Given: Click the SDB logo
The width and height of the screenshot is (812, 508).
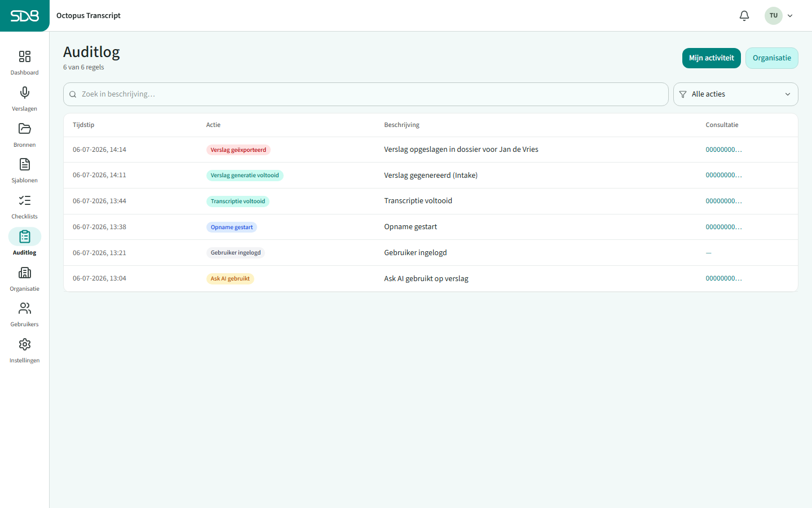Looking at the screenshot, I should tap(25, 16).
